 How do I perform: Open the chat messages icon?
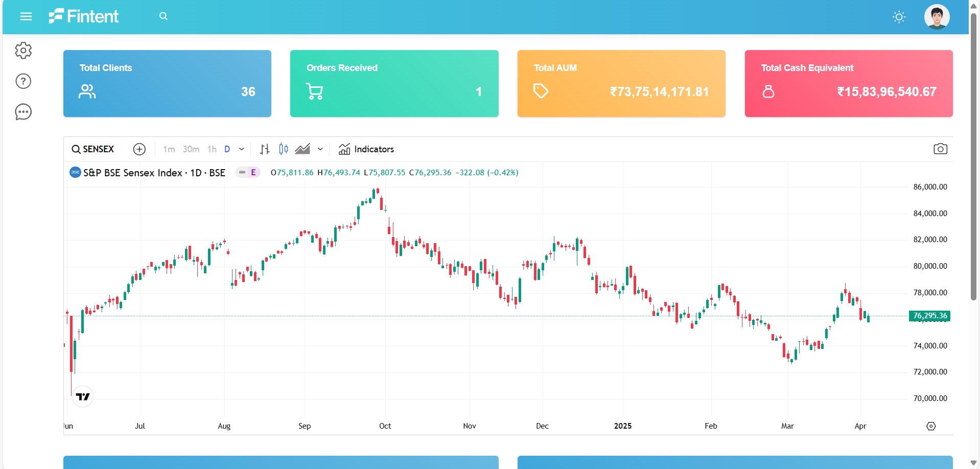coord(24,112)
